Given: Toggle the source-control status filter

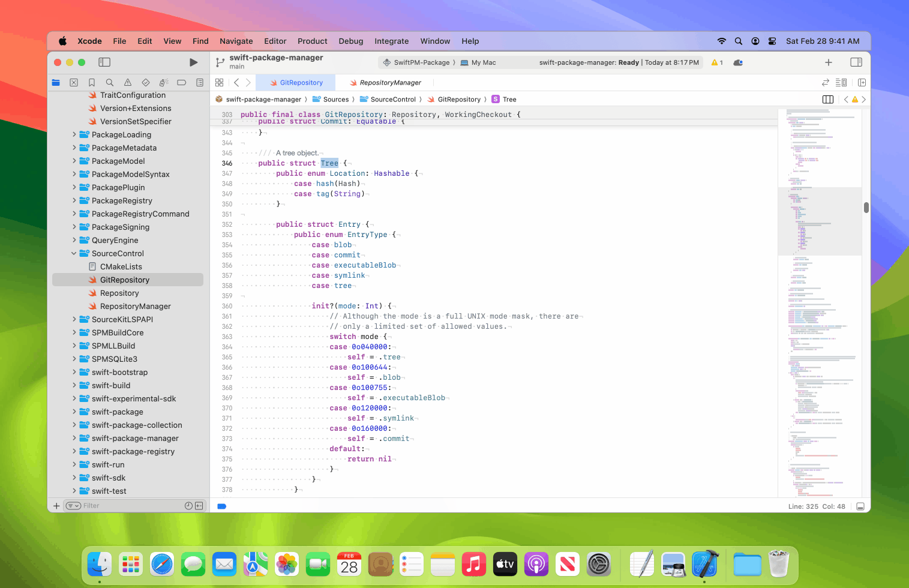Looking at the screenshot, I should (x=199, y=506).
